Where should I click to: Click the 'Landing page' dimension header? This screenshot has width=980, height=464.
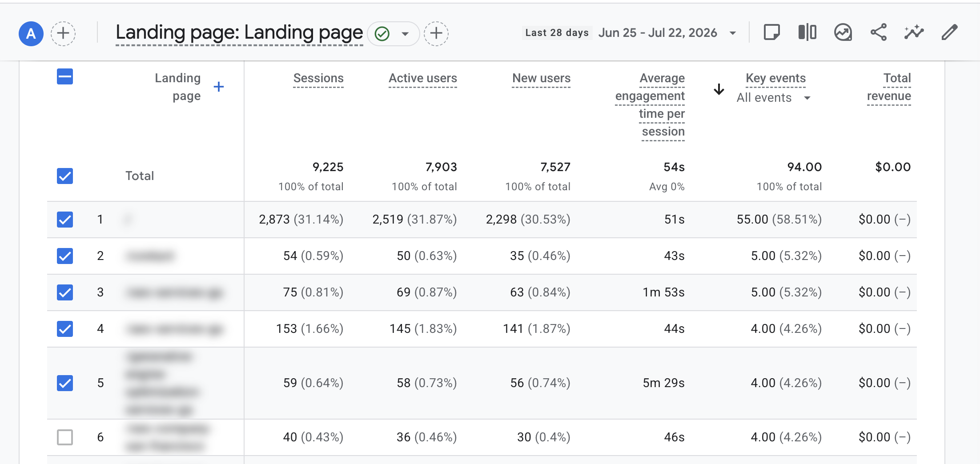(178, 87)
